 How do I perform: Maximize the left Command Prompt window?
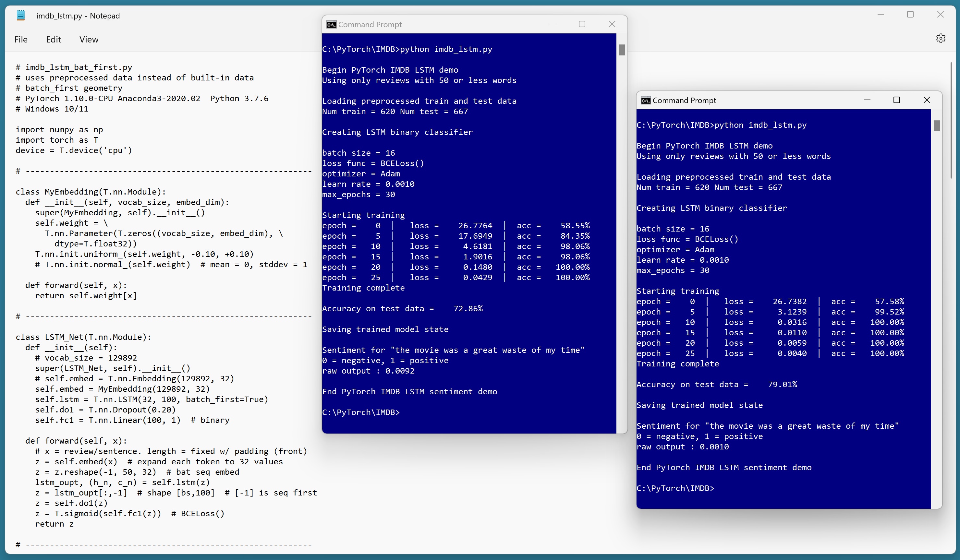(x=582, y=24)
